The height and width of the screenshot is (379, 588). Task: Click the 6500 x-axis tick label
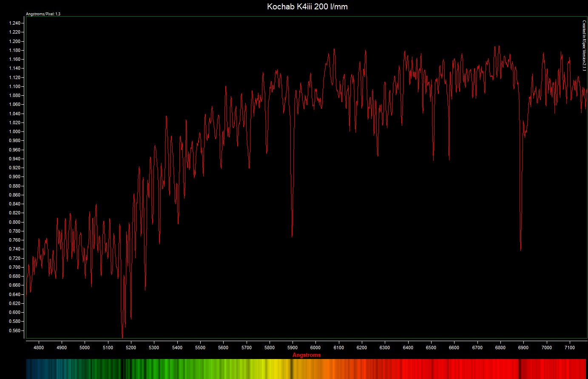click(431, 348)
